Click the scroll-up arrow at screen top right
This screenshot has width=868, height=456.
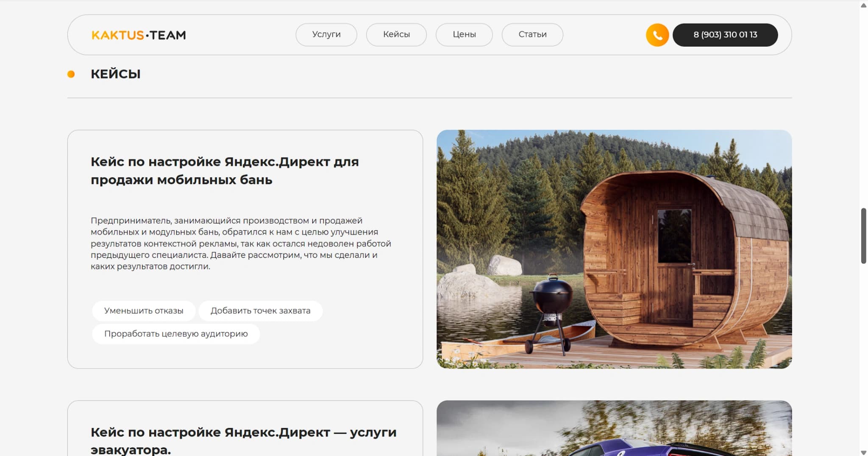click(x=863, y=5)
